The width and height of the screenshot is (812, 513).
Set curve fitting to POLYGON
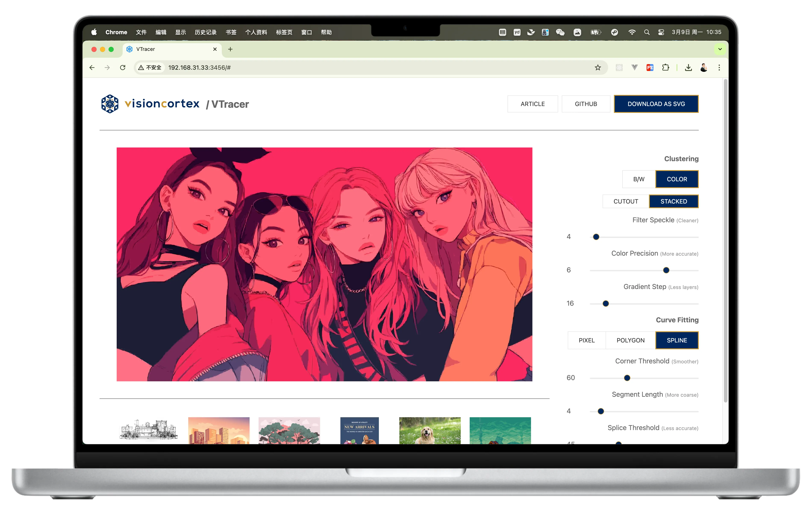click(631, 340)
